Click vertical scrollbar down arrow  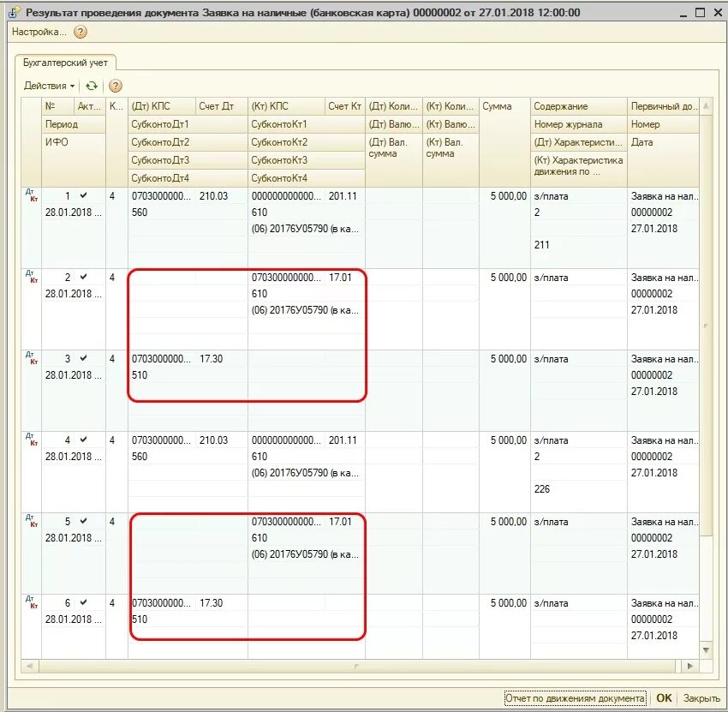(706, 650)
